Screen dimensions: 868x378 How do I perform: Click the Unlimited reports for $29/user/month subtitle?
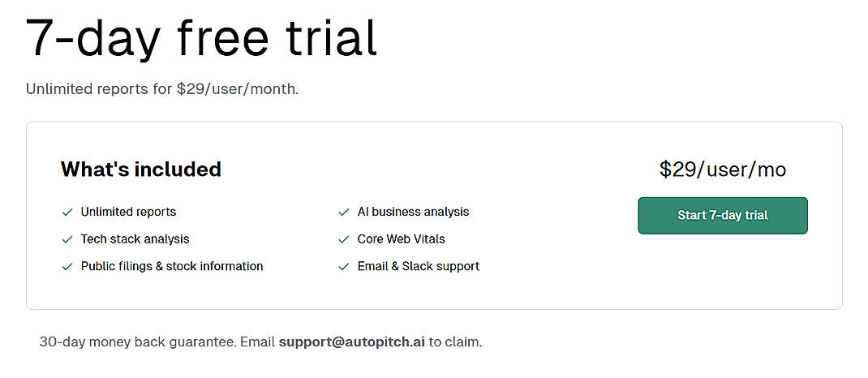tap(162, 88)
